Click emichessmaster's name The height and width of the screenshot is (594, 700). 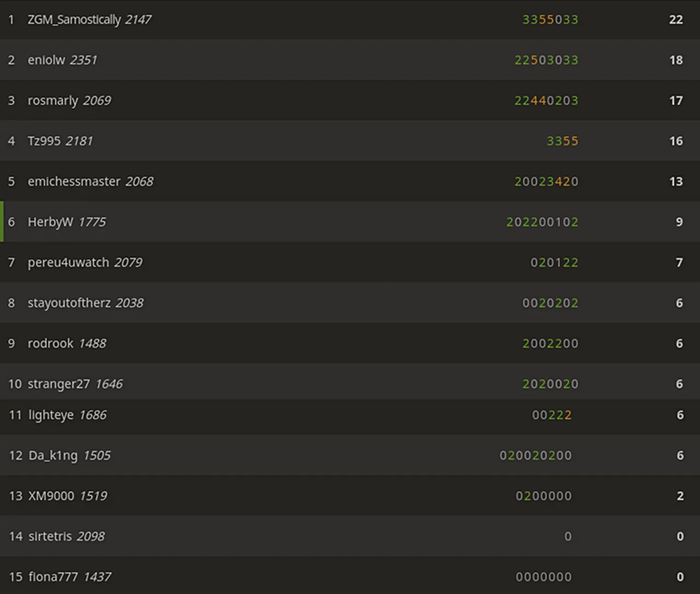coord(74,181)
